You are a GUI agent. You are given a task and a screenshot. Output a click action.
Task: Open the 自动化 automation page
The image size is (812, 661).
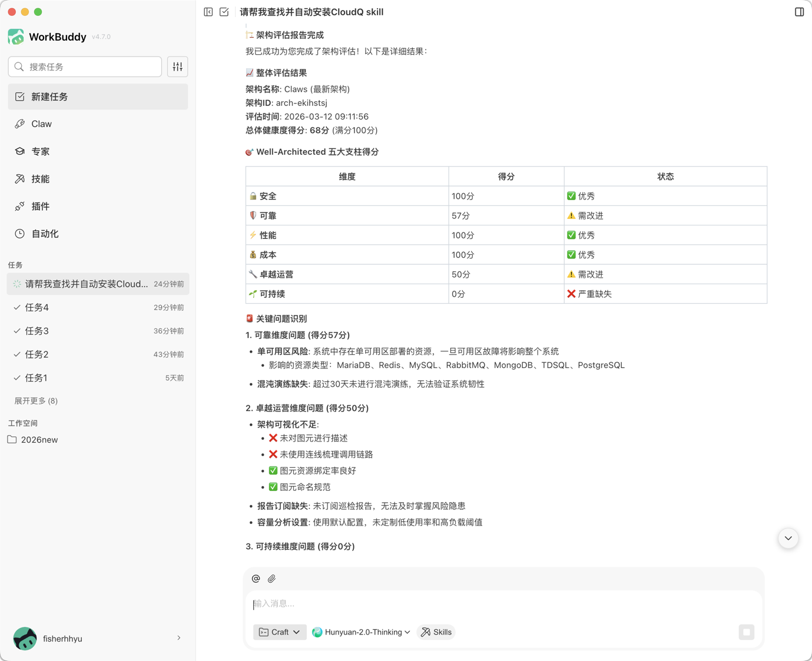[98, 234]
